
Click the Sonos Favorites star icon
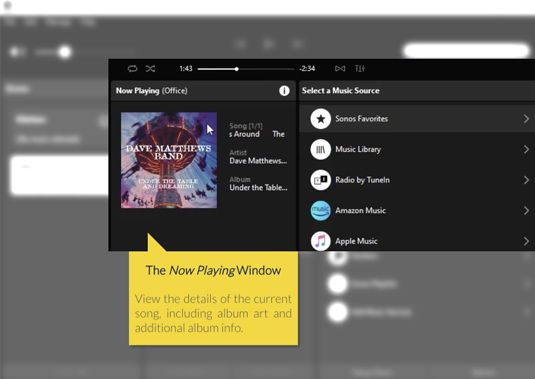tap(320, 119)
